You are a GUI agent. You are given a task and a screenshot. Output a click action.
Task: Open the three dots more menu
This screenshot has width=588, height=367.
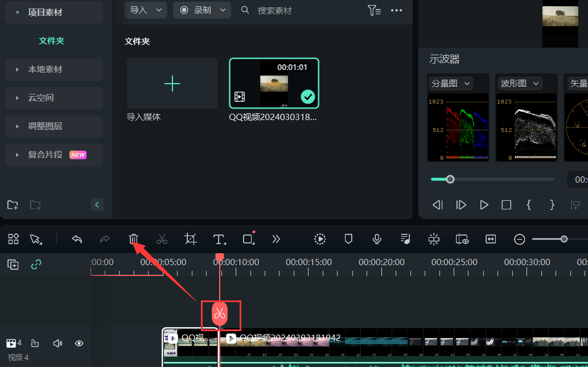pyautogui.click(x=396, y=10)
